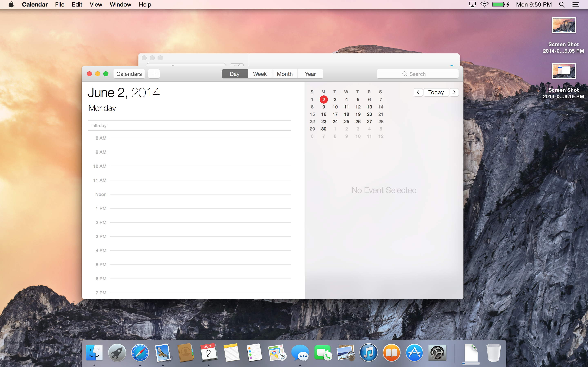This screenshot has width=588, height=367.
Task: Open iTunes from the Dock
Action: [369, 353]
